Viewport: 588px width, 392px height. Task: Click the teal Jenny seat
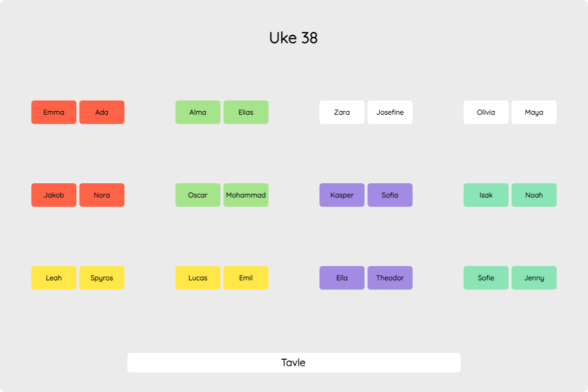534,278
